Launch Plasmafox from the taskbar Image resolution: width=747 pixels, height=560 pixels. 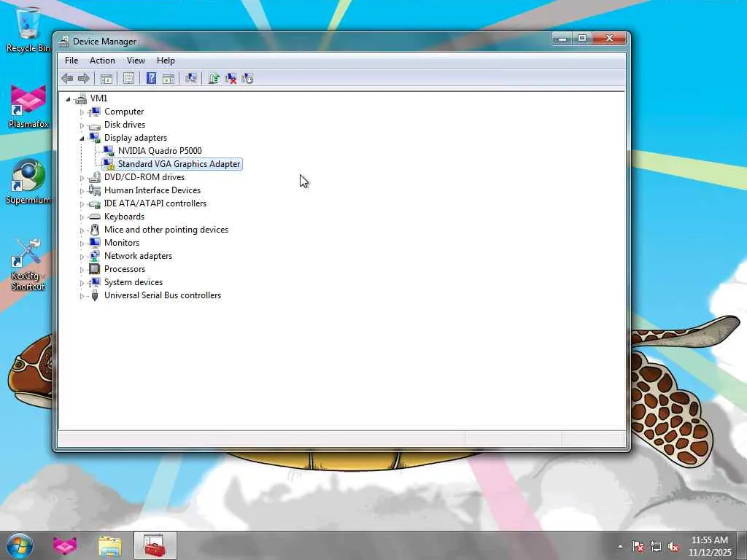65,545
